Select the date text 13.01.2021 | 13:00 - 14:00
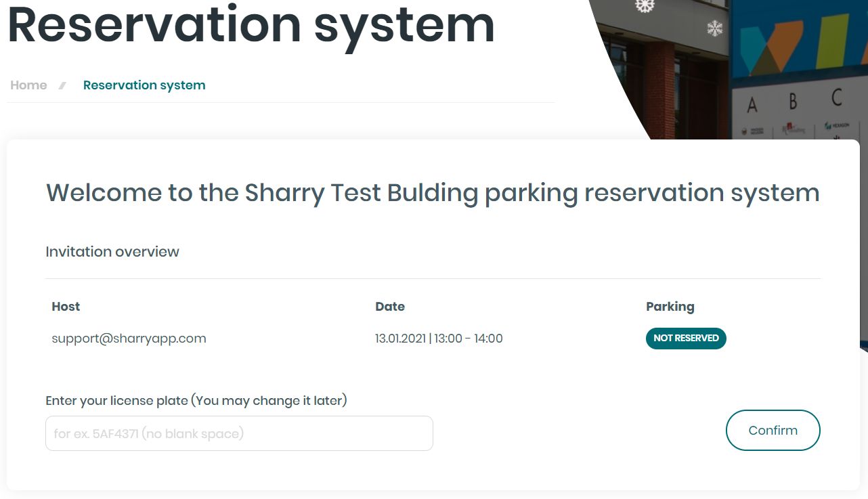Viewport: 868px width, 499px height. point(439,339)
